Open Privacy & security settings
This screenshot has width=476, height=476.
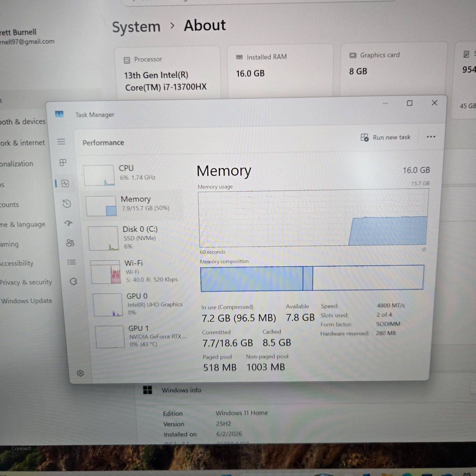pyautogui.click(x=26, y=282)
